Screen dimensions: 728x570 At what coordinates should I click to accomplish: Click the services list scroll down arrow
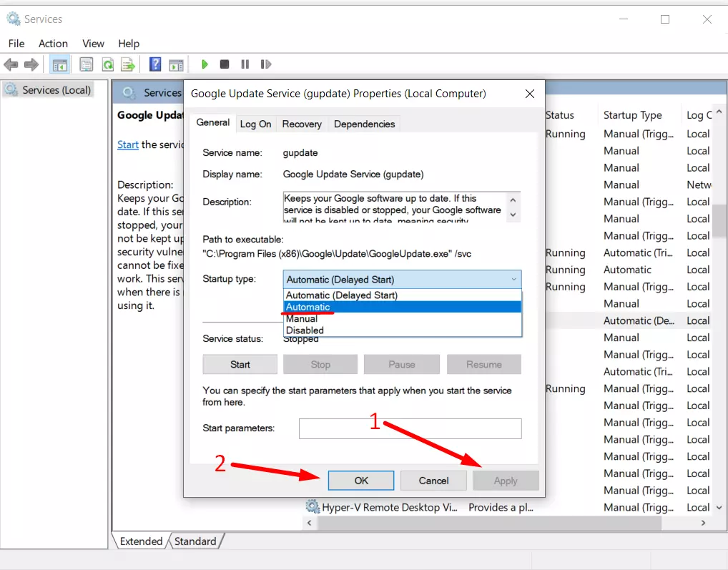click(719, 507)
